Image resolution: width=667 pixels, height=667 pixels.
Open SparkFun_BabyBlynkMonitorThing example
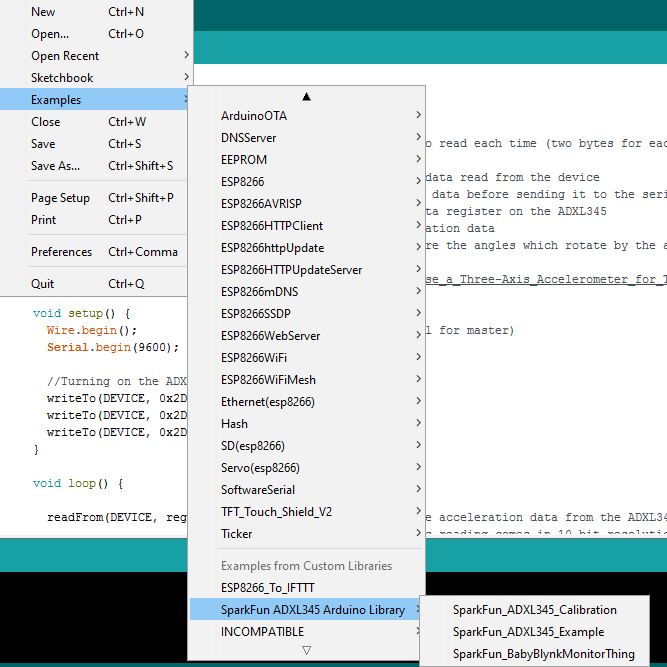click(x=534, y=654)
